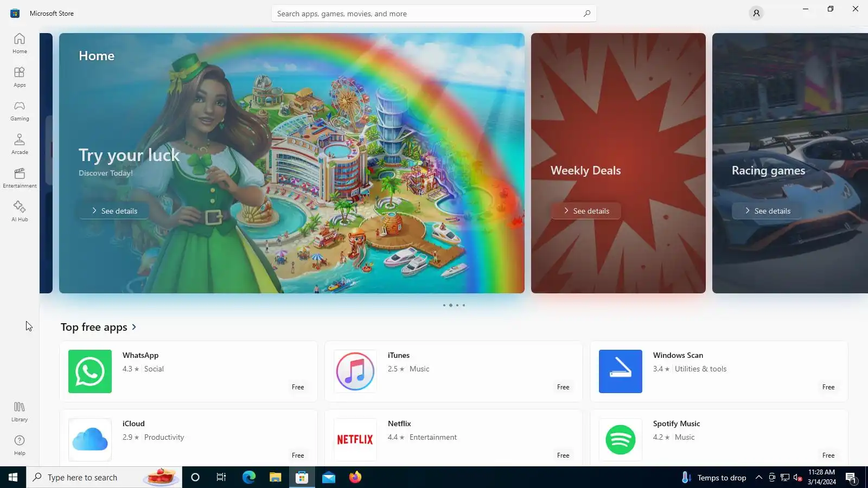Viewport: 868px width, 488px height.
Task: Open the Spotify Music title text
Action: (x=676, y=423)
